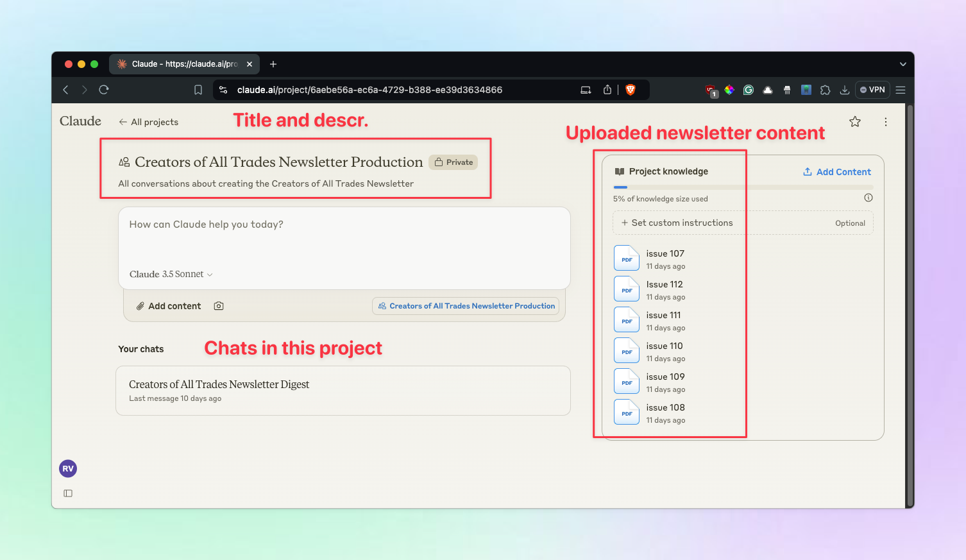The height and width of the screenshot is (560, 966).
Task: Click the page vertical scrollbar
Action: [x=909, y=305]
